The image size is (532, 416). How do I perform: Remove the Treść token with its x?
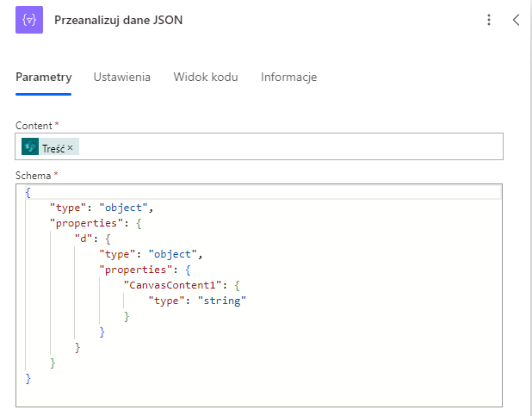coord(71,147)
